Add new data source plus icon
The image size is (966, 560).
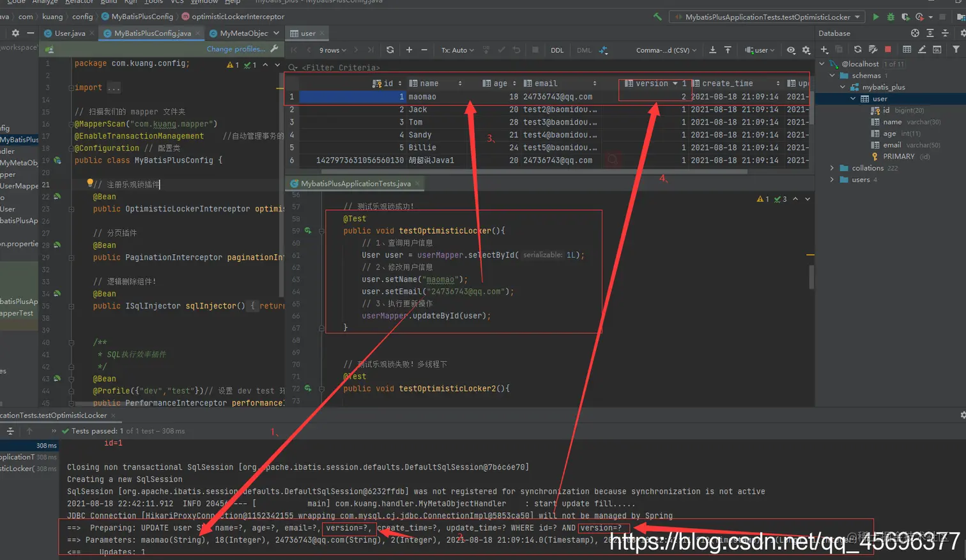tap(824, 49)
